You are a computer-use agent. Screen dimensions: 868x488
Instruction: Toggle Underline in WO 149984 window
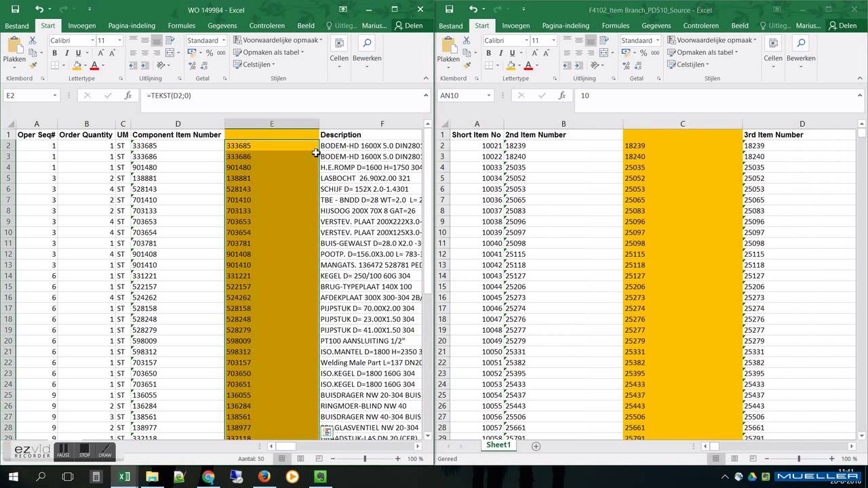[x=78, y=53]
